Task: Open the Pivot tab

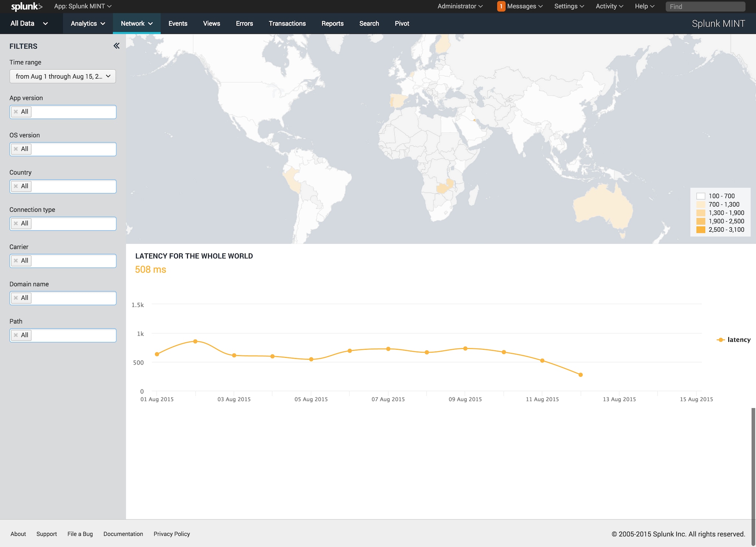Action: tap(402, 24)
